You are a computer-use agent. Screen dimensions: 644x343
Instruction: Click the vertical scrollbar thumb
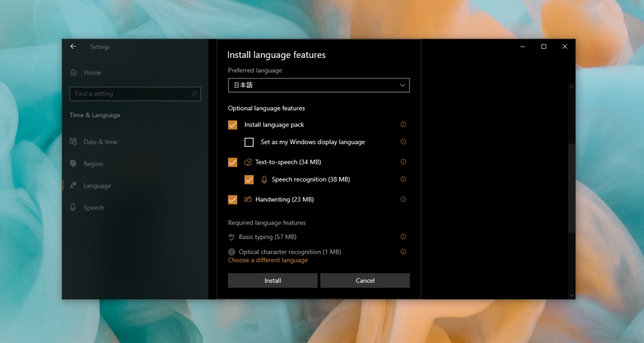point(572,188)
